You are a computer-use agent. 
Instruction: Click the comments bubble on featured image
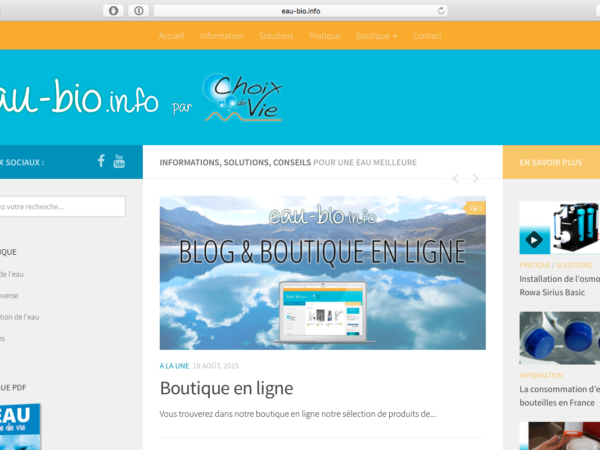click(476, 208)
